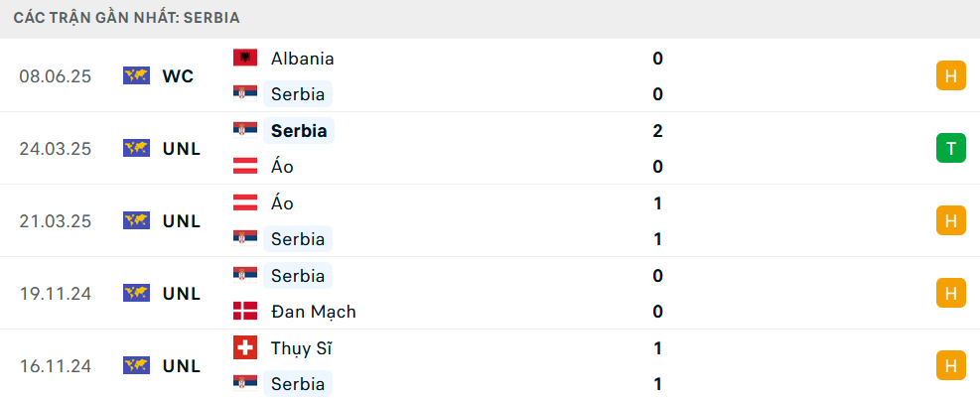Click UNL world-map icon for 16.11.24
The width and height of the screenshot is (980, 398).
[136, 365]
